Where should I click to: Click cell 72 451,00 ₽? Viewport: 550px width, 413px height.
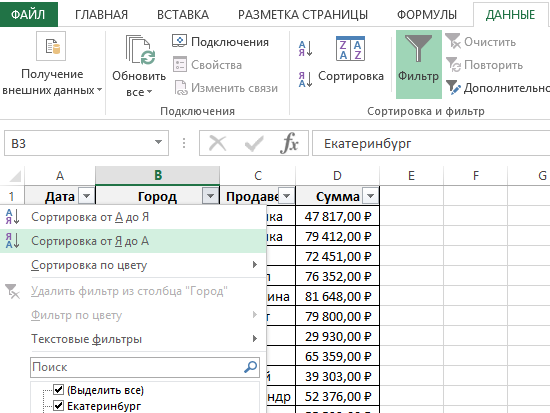337,256
